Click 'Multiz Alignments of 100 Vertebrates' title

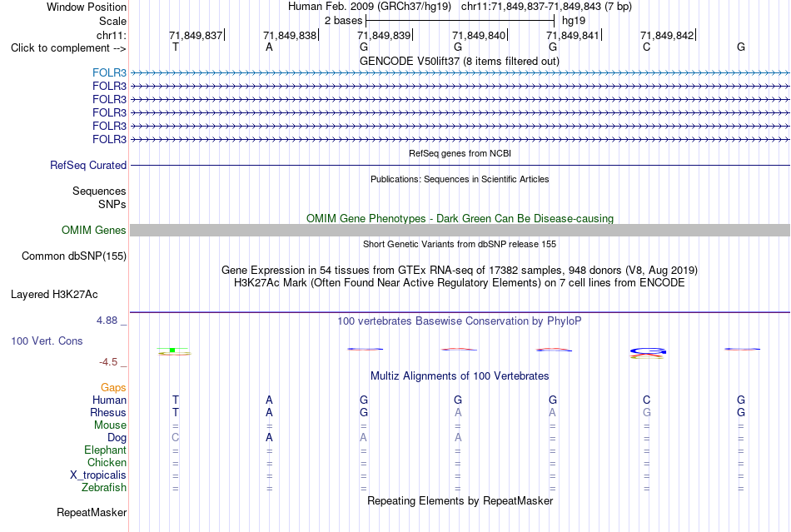pos(460,375)
